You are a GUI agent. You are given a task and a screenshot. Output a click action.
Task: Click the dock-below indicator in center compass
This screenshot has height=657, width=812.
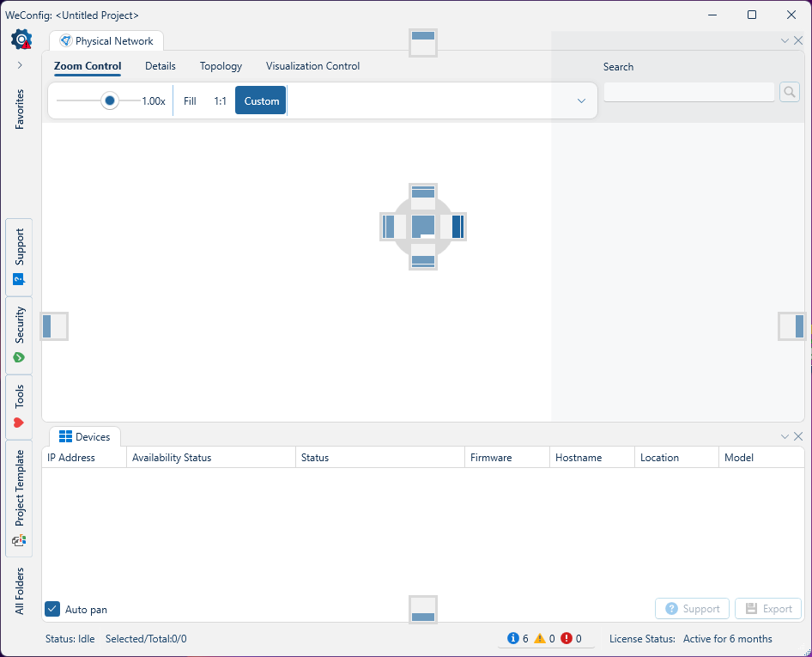(423, 256)
